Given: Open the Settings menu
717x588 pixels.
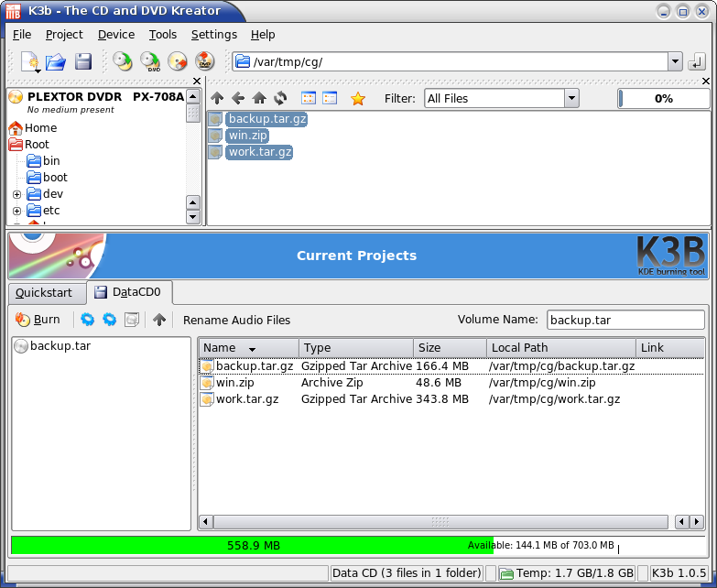Looking at the screenshot, I should (214, 35).
